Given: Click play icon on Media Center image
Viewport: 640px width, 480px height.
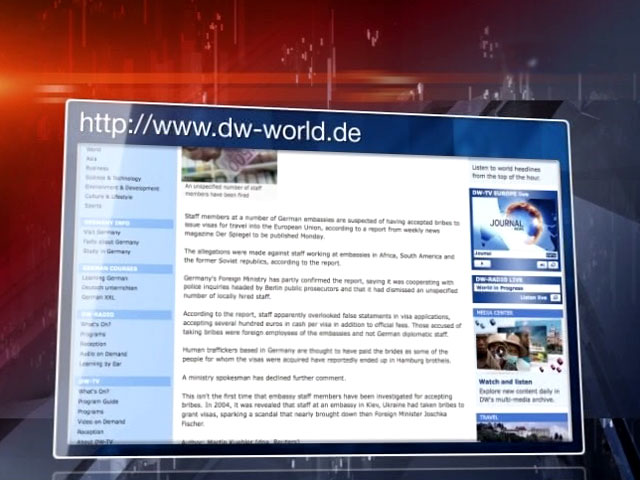Looking at the screenshot, I should click(x=500, y=351).
